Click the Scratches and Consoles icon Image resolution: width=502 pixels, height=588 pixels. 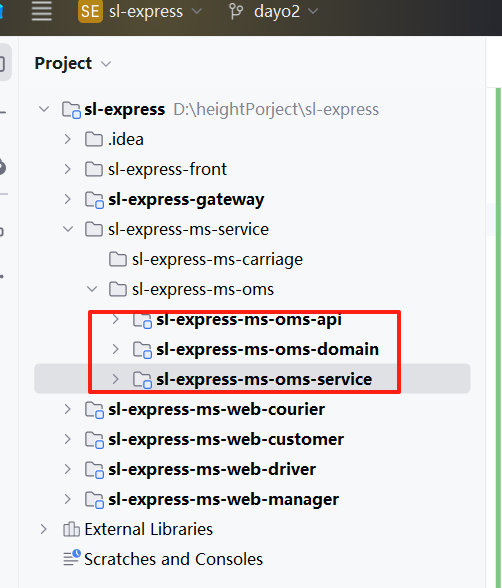(x=72, y=558)
